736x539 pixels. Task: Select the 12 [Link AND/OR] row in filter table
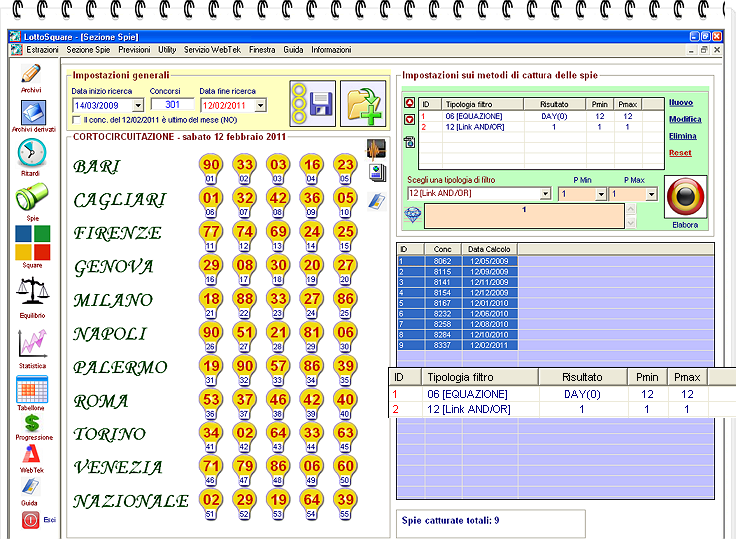click(541, 127)
